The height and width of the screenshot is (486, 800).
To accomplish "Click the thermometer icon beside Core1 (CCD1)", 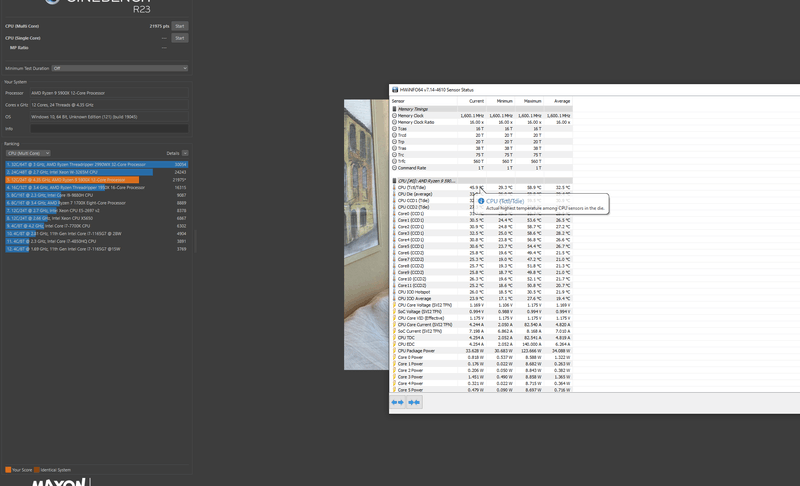I will (394, 220).
